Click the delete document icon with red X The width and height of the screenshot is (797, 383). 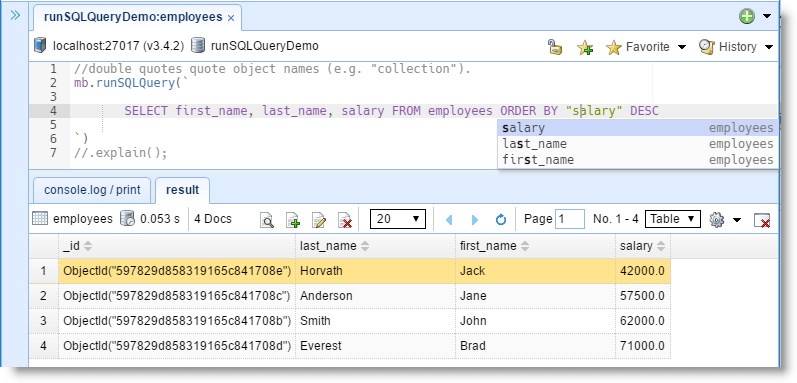click(x=345, y=219)
